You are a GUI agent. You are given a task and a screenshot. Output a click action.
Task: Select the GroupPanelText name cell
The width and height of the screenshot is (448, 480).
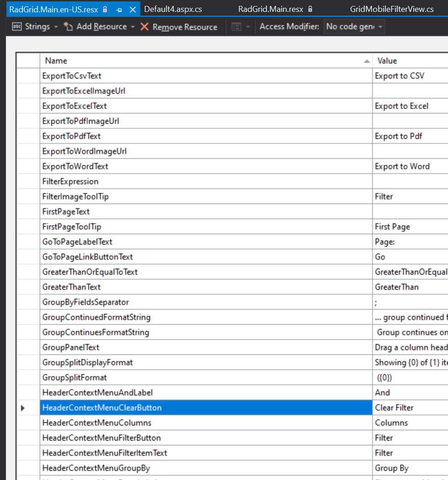(x=206, y=347)
